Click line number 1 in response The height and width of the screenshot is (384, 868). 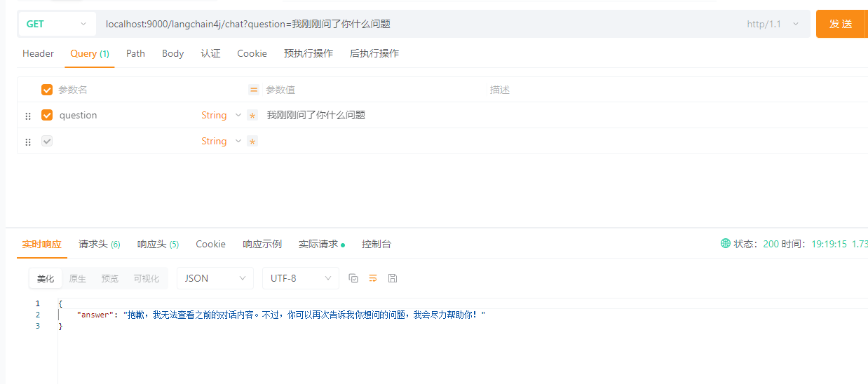click(x=38, y=303)
